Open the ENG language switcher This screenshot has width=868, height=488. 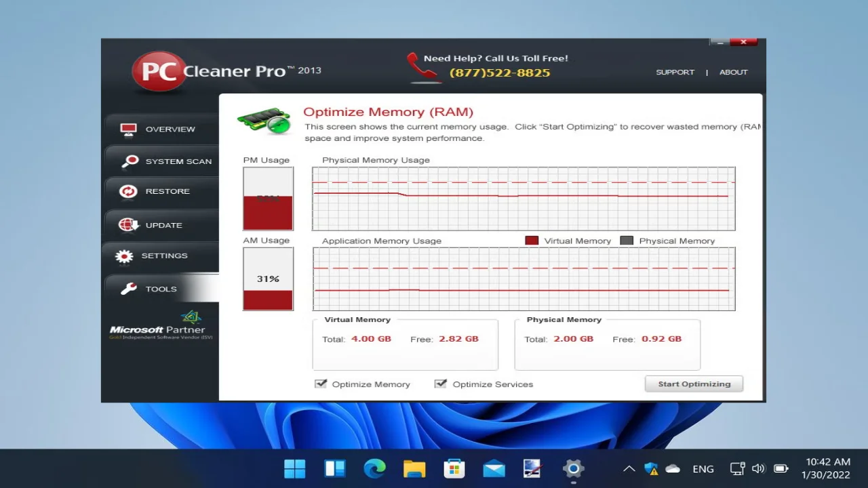(x=703, y=469)
